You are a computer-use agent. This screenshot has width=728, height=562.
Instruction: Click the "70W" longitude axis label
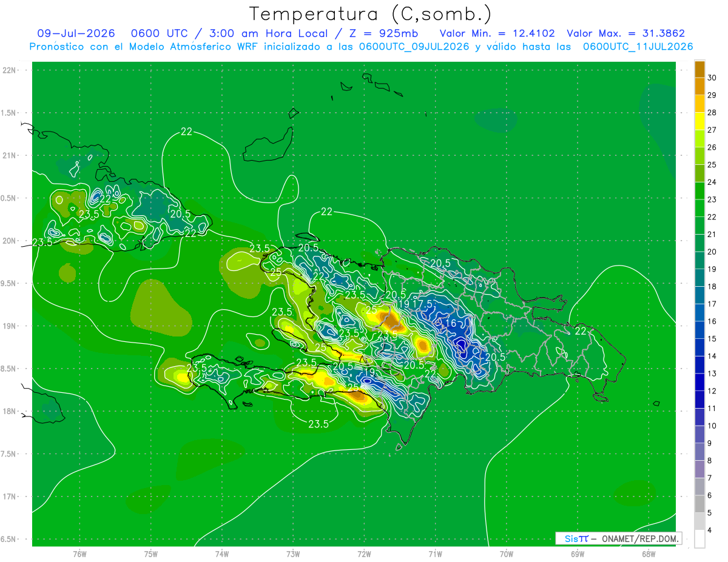pos(507,554)
